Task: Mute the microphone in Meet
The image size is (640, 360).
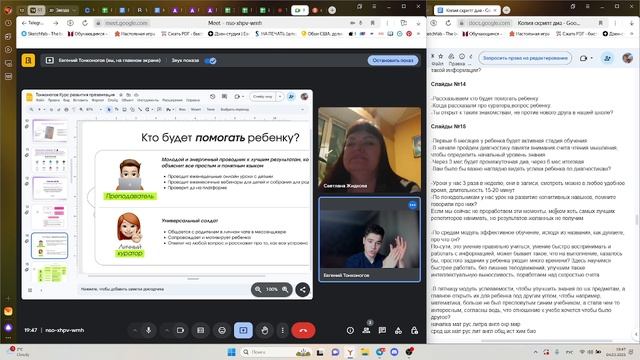Action: point(149,330)
